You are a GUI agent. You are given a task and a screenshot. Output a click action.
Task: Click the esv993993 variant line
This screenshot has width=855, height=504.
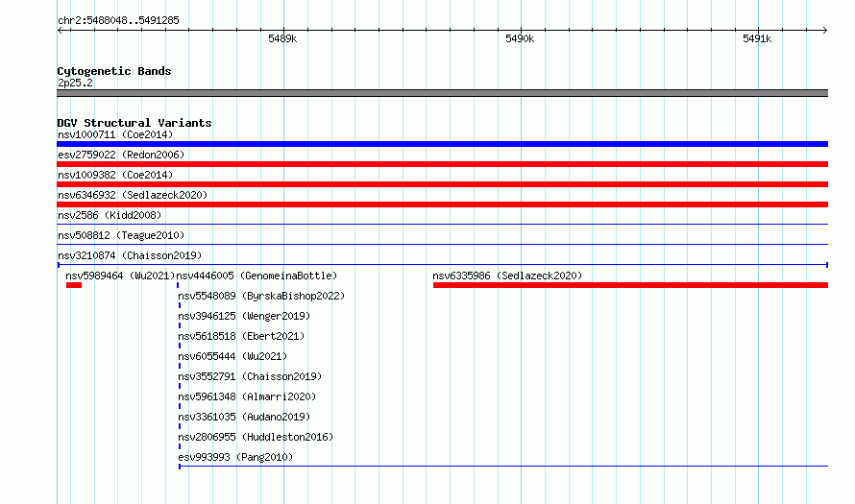tap(503, 467)
